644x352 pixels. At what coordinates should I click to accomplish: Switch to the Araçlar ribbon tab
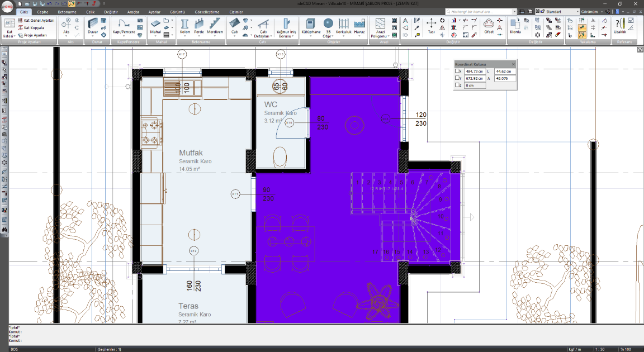133,12
